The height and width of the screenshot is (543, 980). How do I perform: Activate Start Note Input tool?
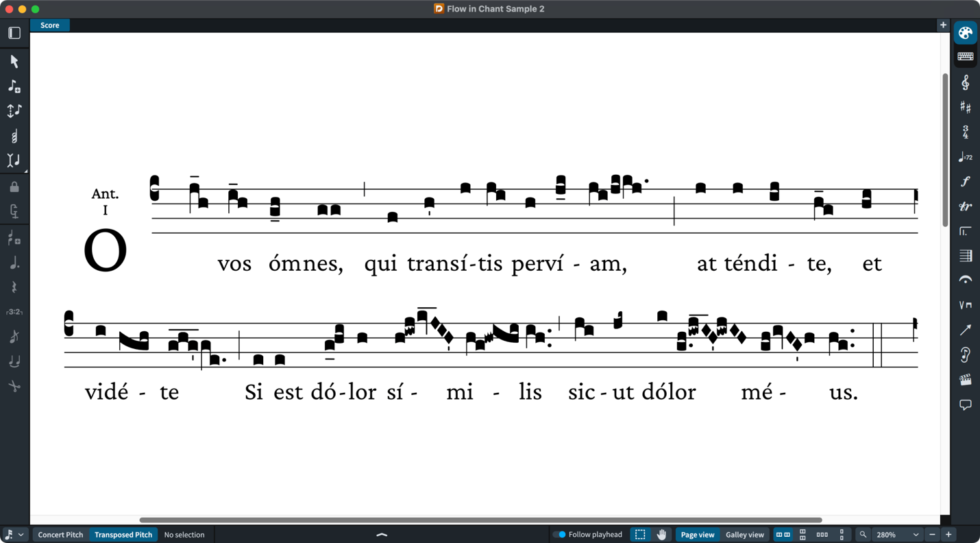14,86
